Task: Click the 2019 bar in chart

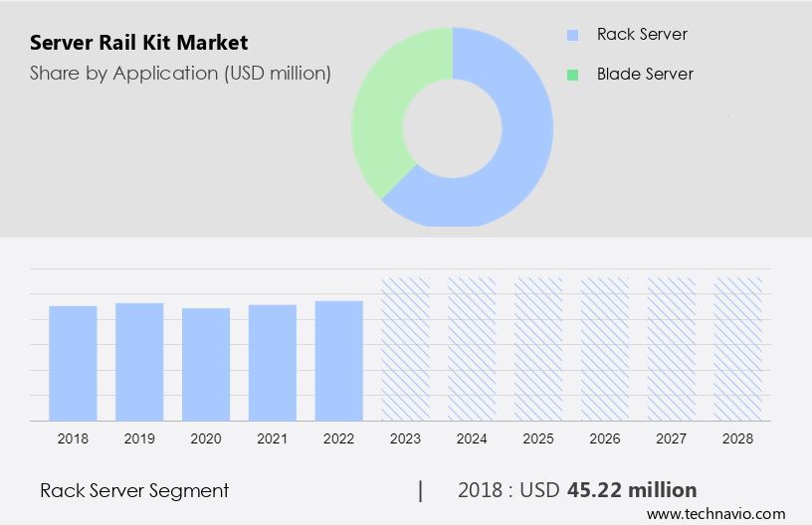Action: click(x=139, y=362)
